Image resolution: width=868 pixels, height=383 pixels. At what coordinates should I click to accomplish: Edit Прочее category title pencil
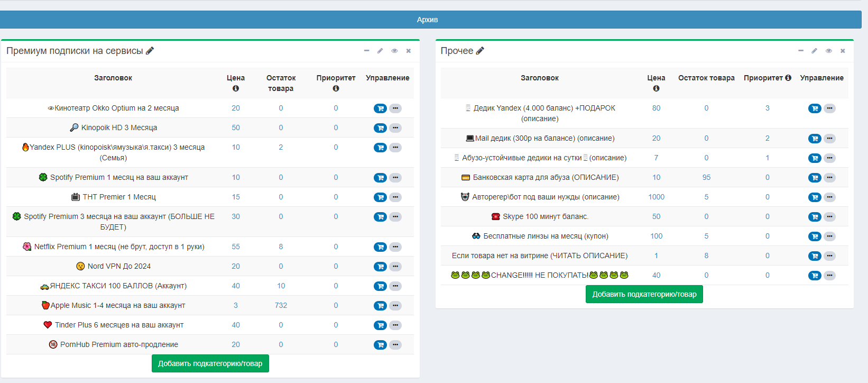(480, 51)
